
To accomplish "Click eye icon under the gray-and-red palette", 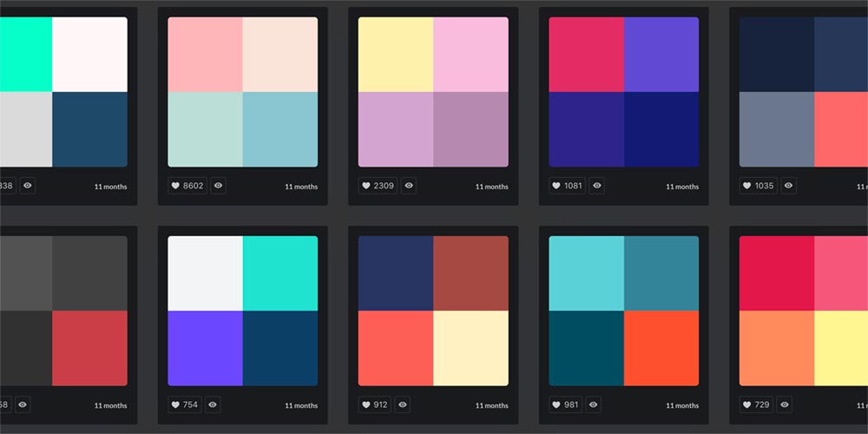I will (x=23, y=404).
